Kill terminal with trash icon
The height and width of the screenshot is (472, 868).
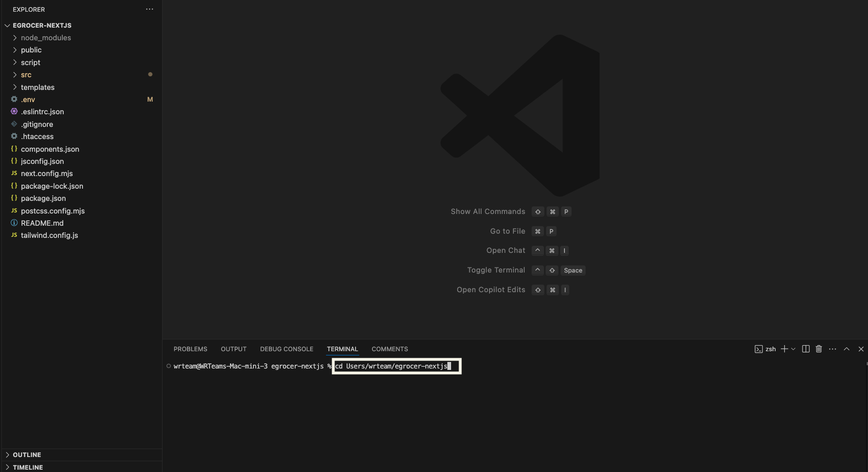pos(819,349)
